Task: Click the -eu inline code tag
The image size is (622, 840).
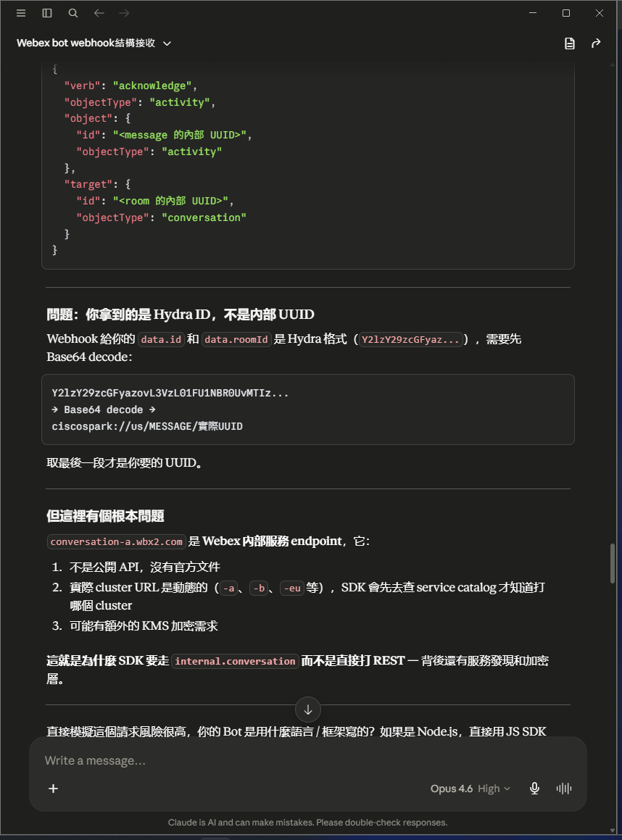Action: pyautogui.click(x=292, y=589)
